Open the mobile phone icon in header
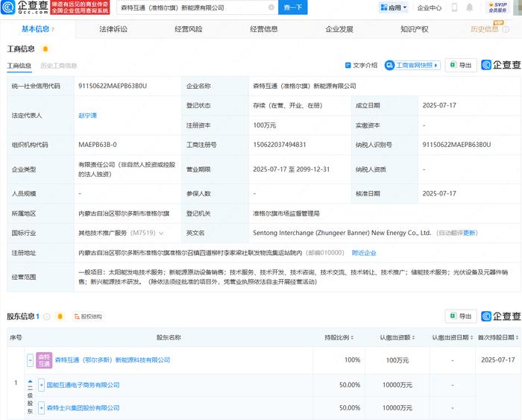Image resolution: width=522 pixels, height=420 pixels. click(454, 7)
